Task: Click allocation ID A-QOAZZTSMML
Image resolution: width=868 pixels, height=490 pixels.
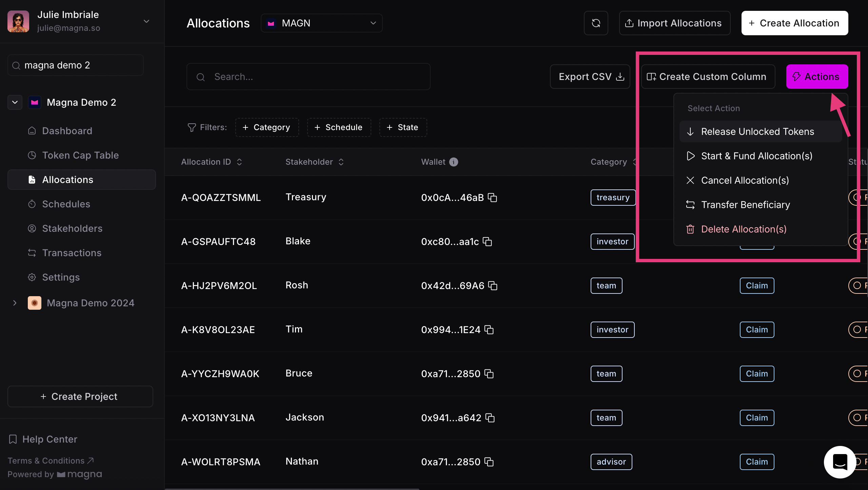Action: click(221, 198)
